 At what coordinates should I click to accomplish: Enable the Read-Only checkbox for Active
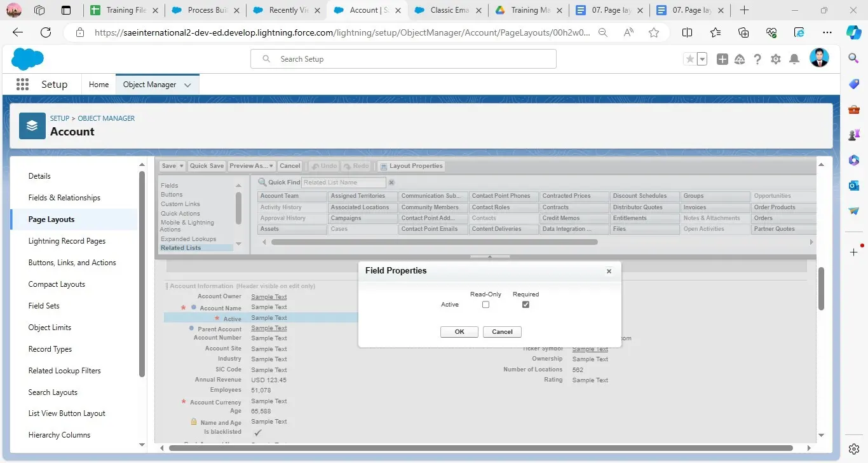[485, 305]
